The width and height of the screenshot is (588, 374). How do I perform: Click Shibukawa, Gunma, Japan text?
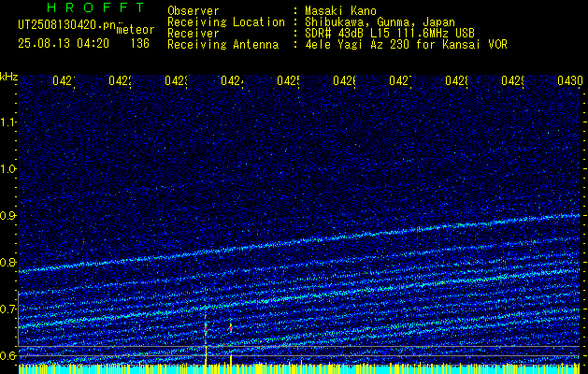pos(380,22)
